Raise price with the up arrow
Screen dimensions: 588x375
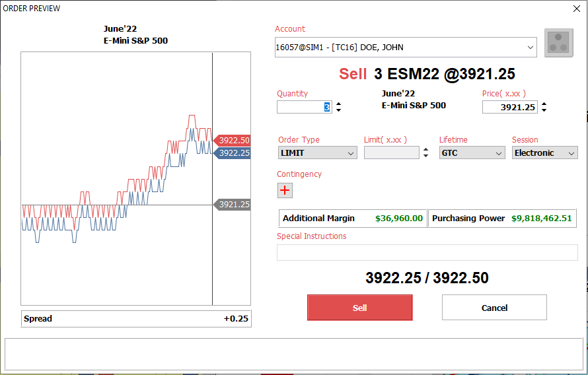[544, 104]
